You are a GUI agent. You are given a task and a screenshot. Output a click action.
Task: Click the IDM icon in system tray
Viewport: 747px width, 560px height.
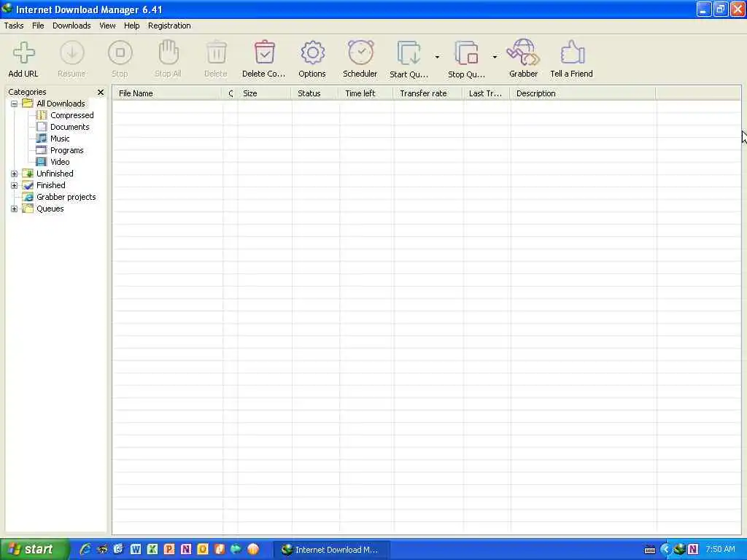(x=679, y=550)
